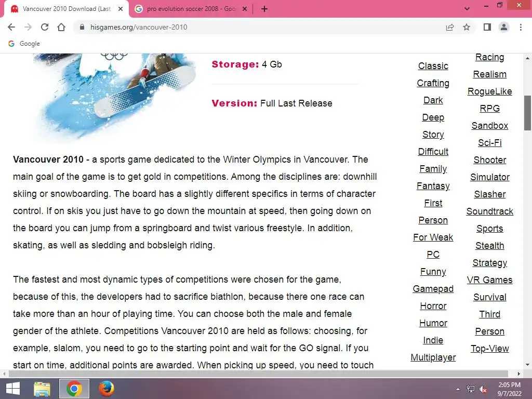Image resolution: width=532 pixels, height=399 pixels.
Task: Click the Chrome taskbar icon
Action: 74,389
